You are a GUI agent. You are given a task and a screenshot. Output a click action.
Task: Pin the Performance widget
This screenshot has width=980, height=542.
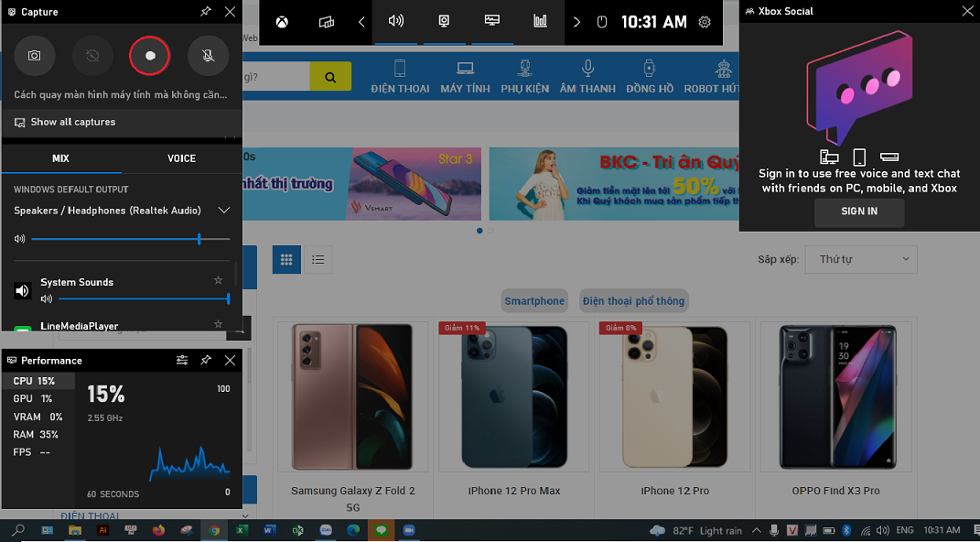[206, 360]
